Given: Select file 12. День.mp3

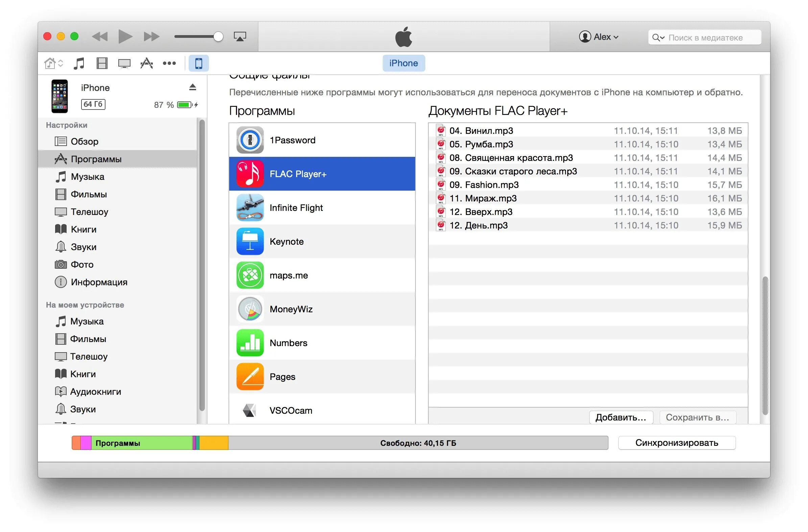Looking at the screenshot, I should click(x=588, y=225).
